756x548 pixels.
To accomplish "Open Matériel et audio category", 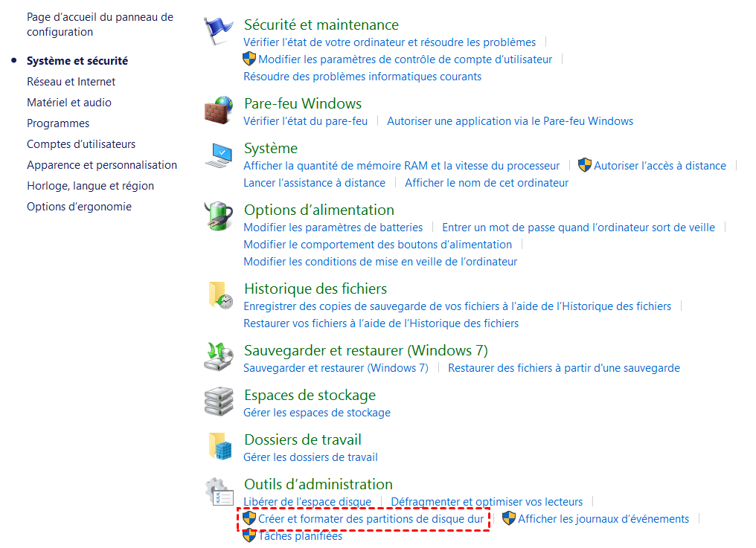I will 69,102.
